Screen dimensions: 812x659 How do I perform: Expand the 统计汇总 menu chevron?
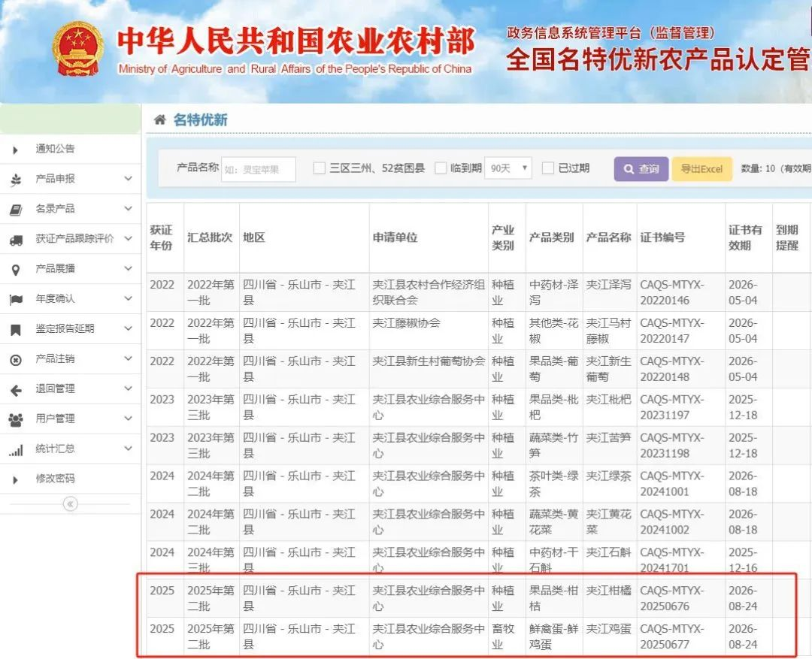tap(128, 449)
